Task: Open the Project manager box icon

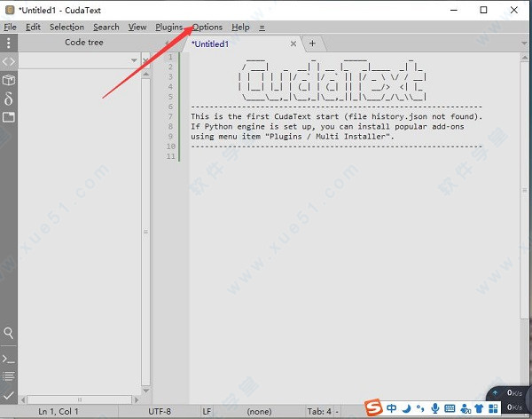Action: coord(9,80)
